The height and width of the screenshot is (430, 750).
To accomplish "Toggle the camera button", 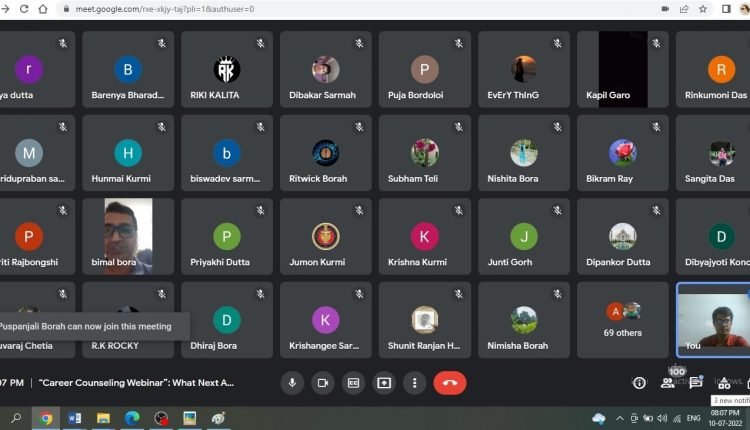I will (323, 383).
